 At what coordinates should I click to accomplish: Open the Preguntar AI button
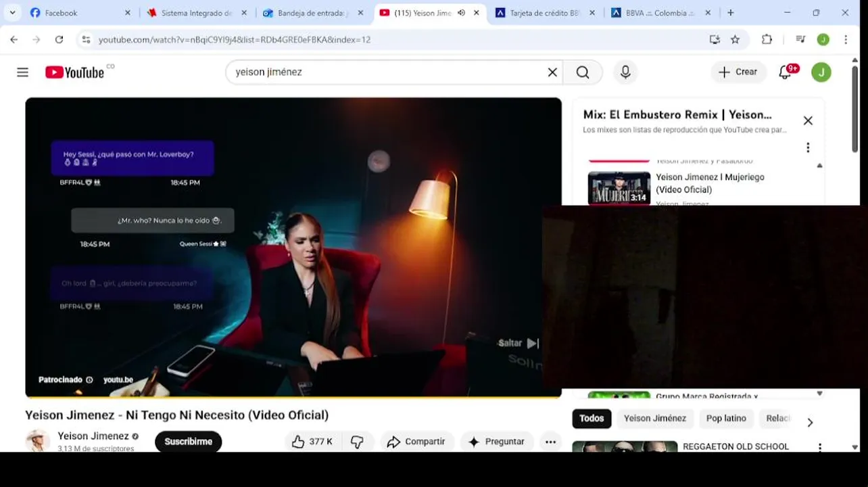click(x=497, y=442)
